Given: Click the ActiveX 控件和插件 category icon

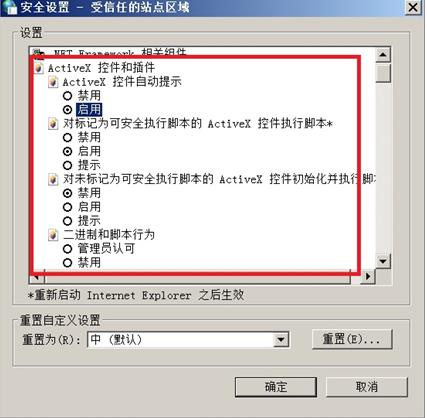Looking at the screenshot, I should 39,68.
